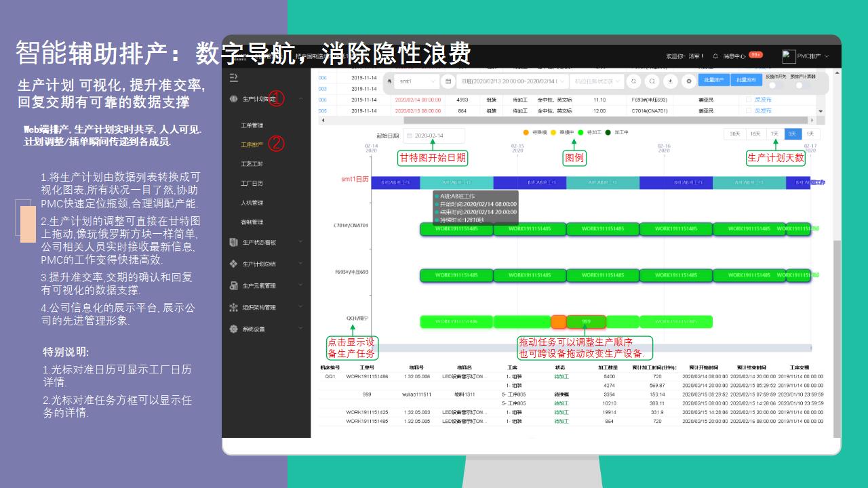The width and height of the screenshot is (868, 488).
Task: Click the orange task block on QQ1 row
Action: point(559,321)
